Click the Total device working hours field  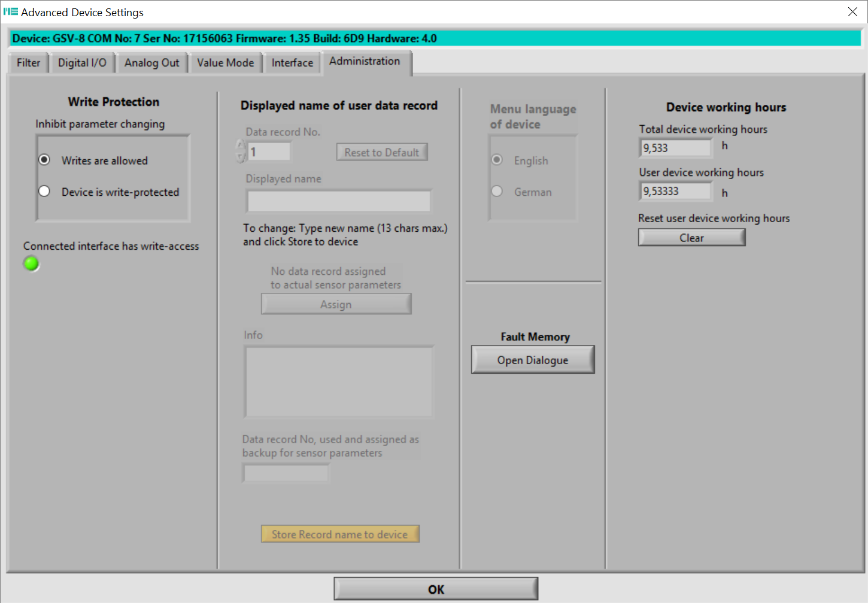[675, 148]
